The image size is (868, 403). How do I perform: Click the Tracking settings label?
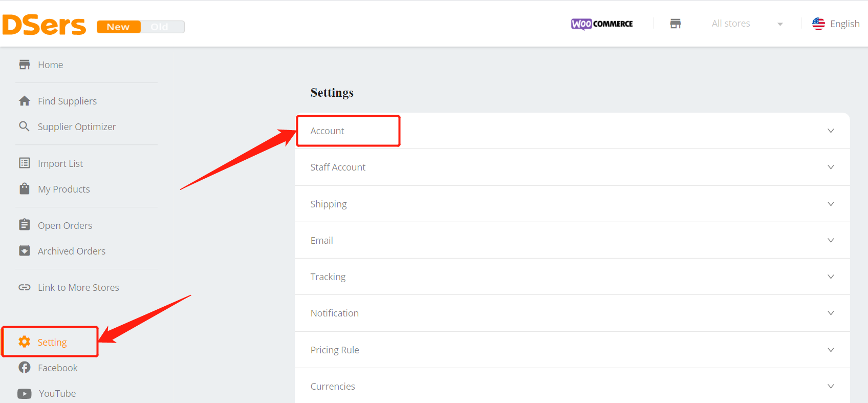328,277
